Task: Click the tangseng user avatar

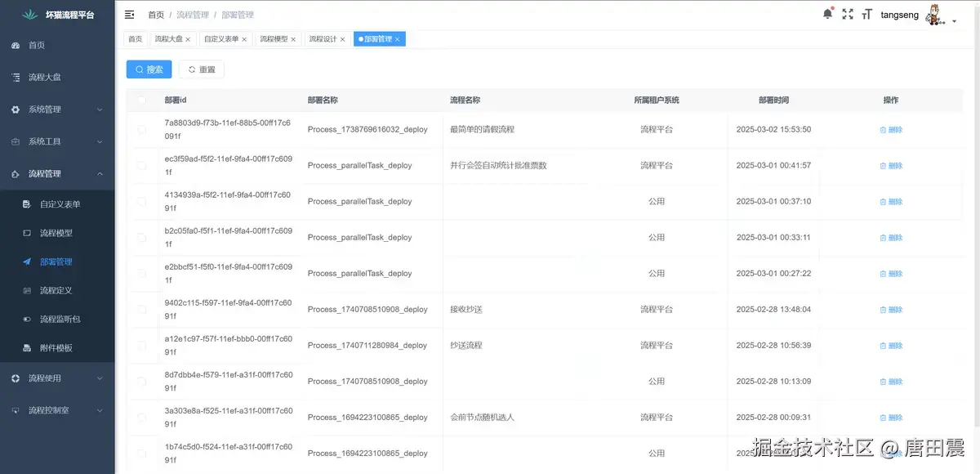Action: [x=934, y=15]
